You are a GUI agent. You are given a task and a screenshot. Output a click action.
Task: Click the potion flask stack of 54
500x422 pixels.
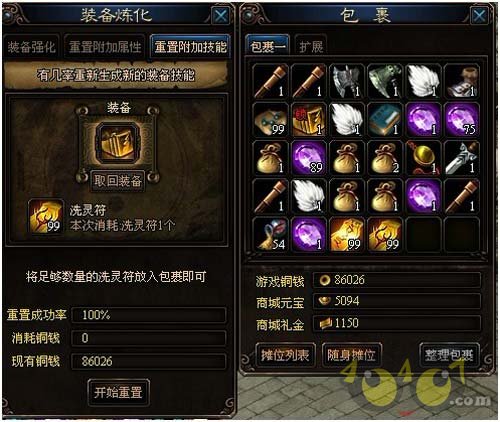(x=270, y=235)
